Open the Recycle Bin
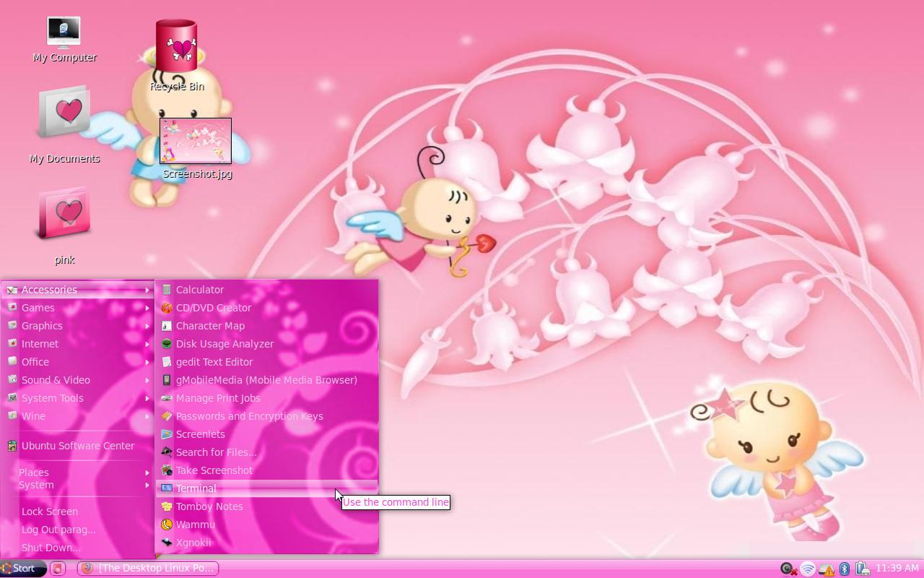 177,43
